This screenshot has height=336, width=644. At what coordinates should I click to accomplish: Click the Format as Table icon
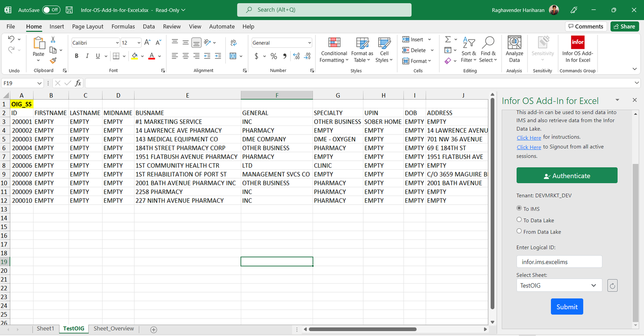point(362,43)
